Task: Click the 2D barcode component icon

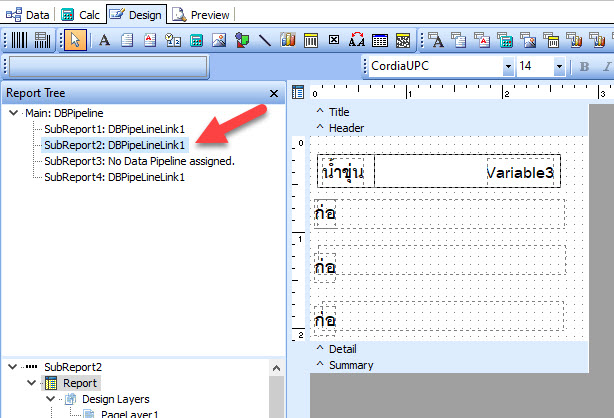Action: tap(42, 40)
